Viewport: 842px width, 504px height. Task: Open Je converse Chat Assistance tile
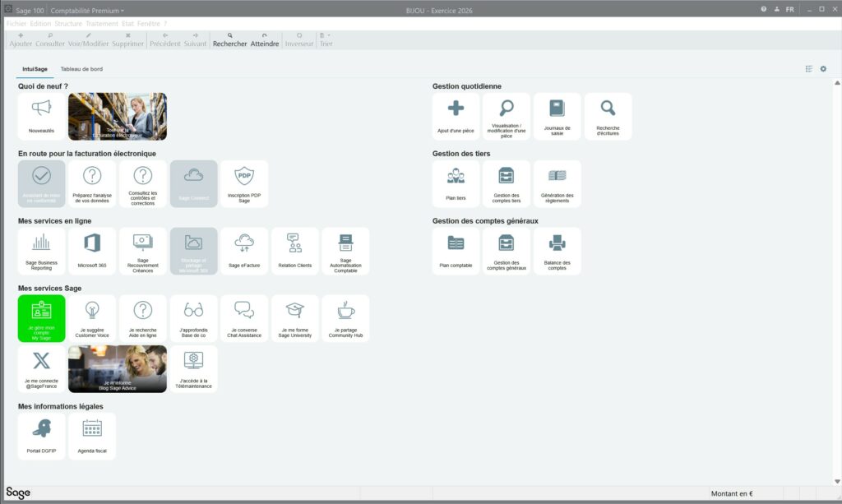coord(244,318)
